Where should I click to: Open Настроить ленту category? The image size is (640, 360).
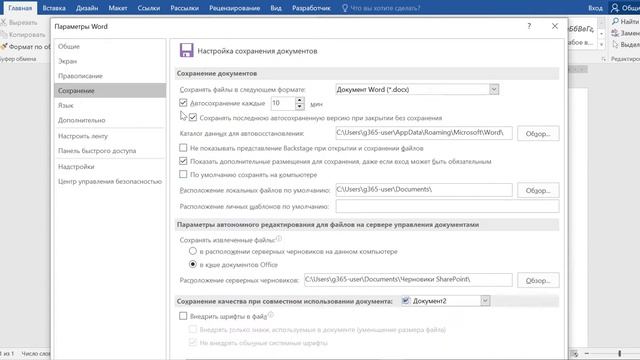[x=110, y=136]
